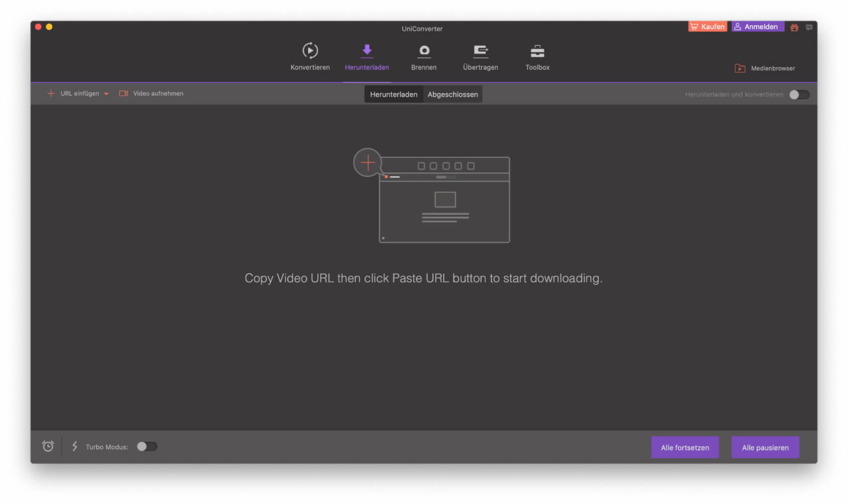Toggle Herunterladen und konvertieren switch
The width and height of the screenshot is (848, 504).
[799, 94]
